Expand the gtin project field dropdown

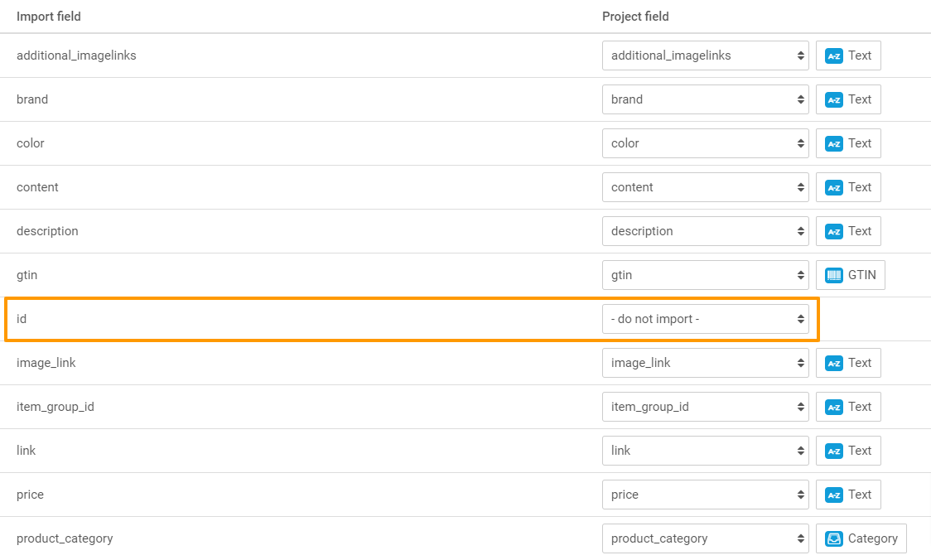click(705, 275)
